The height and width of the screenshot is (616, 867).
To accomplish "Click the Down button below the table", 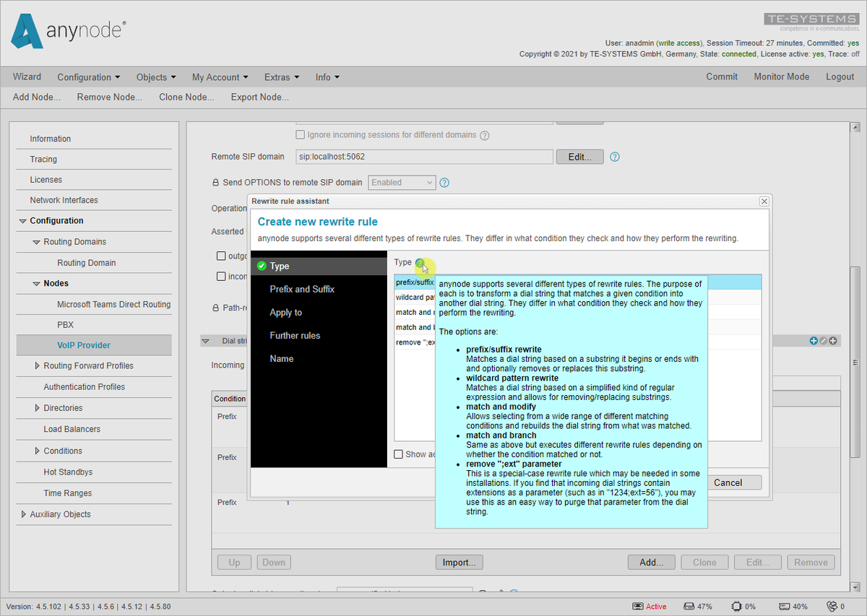I will click(274, 563).
